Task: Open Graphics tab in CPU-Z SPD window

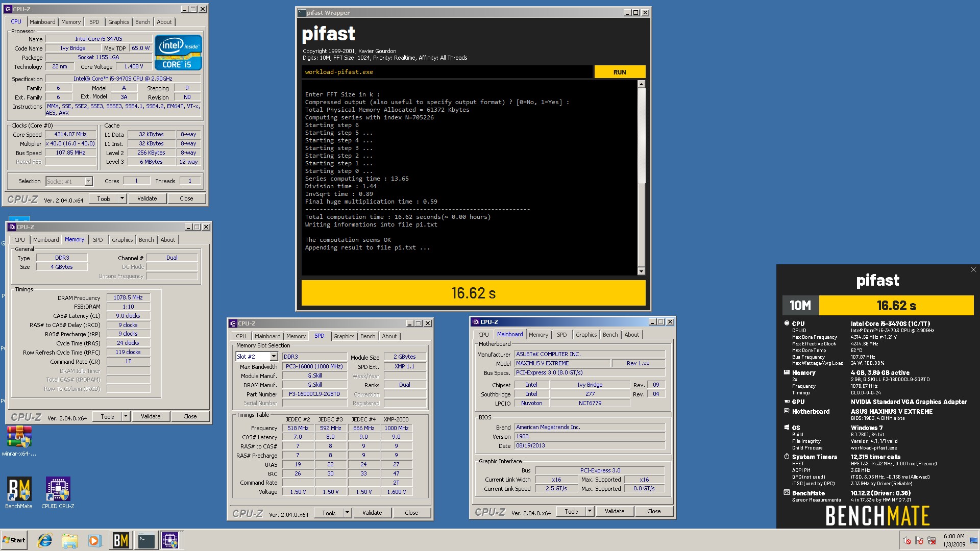Action: [344, 336]
